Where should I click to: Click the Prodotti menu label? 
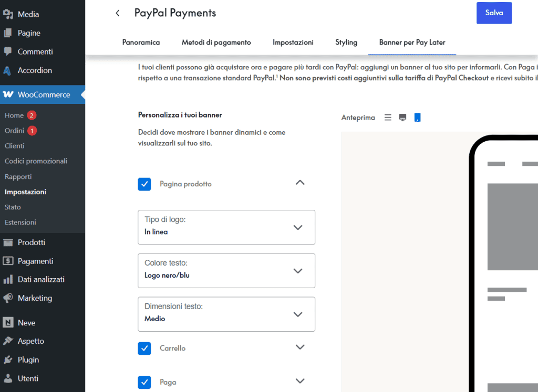pos(32,242)
